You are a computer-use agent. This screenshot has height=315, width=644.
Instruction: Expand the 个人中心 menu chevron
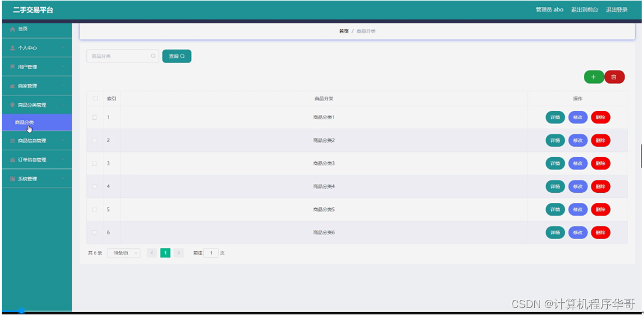pos(63,48)
